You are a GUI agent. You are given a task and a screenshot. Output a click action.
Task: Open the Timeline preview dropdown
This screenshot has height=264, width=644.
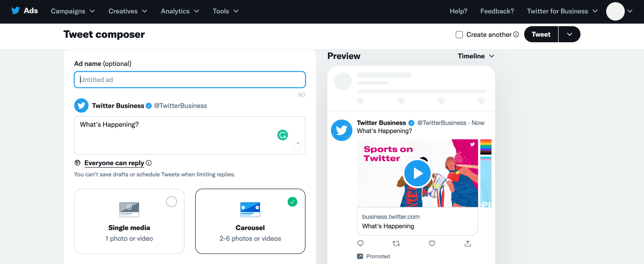[476, 56]
